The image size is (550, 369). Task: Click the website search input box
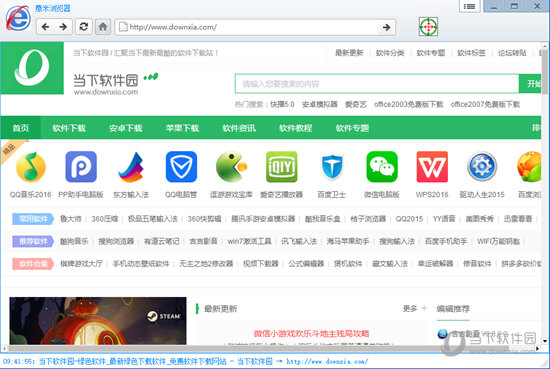point(377,83)
